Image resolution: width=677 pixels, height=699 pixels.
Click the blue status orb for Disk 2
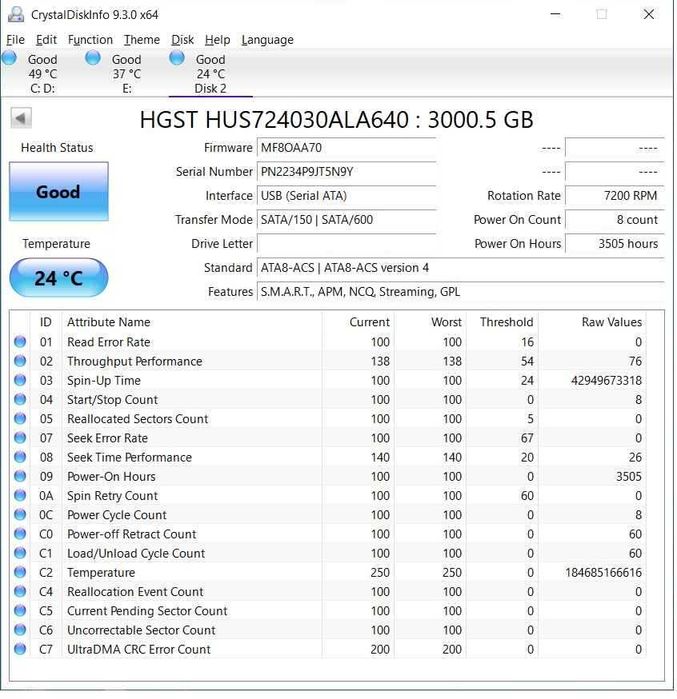[x=177, y=58]
